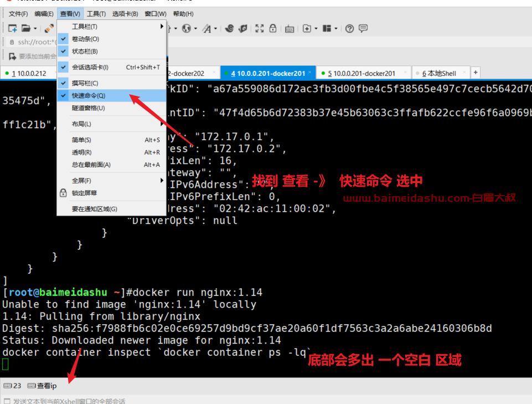Toggle send text to all Xshell sessions checkbox
Image resolution: width=532 pixels, height=404 pixels.
pyautogui.click(x=7, y=401)
